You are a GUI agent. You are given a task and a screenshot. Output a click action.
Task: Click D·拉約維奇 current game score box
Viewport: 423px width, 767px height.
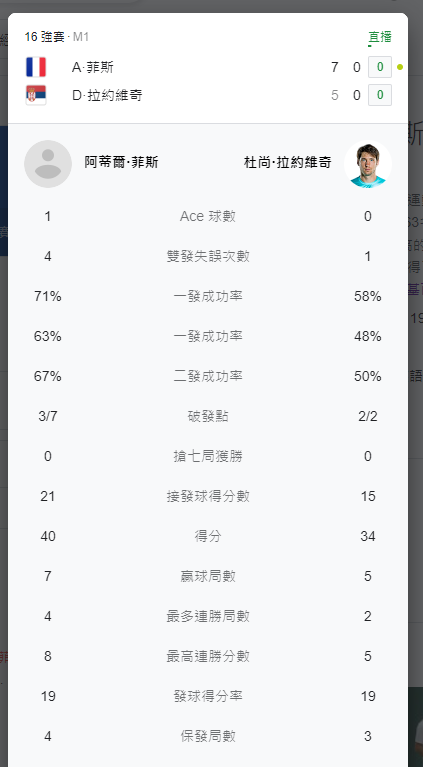pyautogui.click(x=380, y=95)
